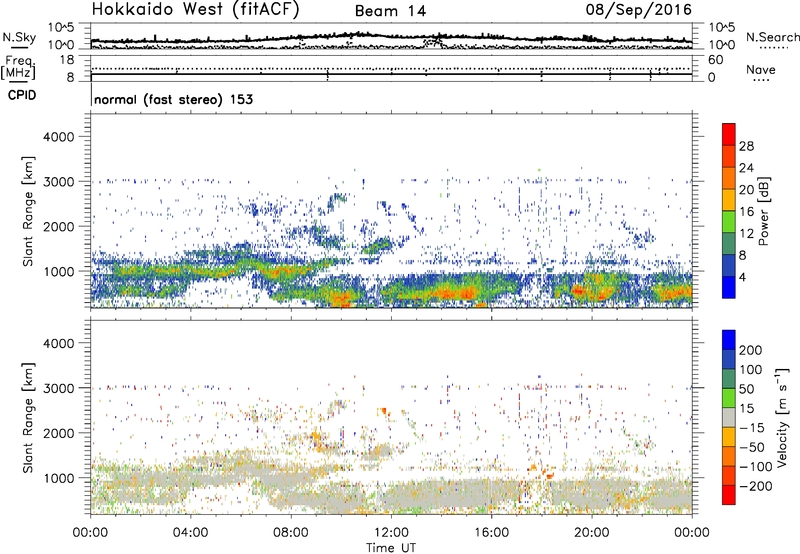Viewport: 800px width, 554px height.
Task: Click "2000" on the velocity panel's range axis
Action: click(x=59, y=433)
